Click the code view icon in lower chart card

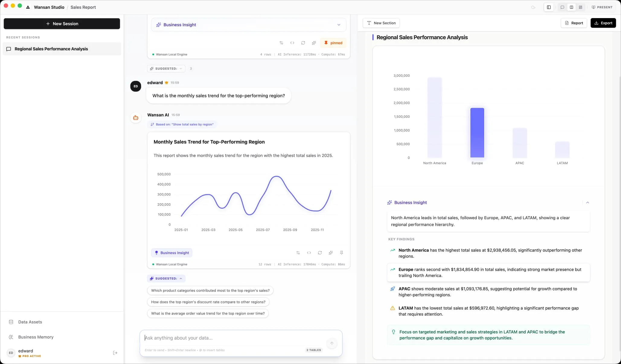coord(309,253)
